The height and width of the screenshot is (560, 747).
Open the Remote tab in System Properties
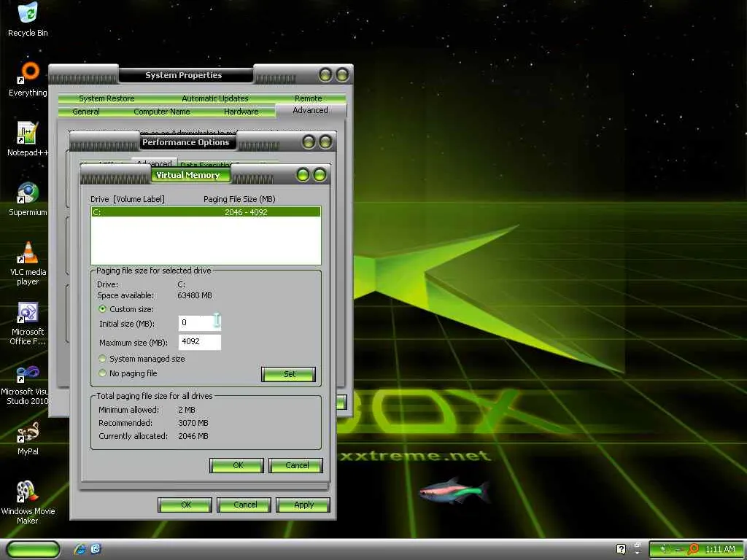pyautogui.click(x=309, y=98)
